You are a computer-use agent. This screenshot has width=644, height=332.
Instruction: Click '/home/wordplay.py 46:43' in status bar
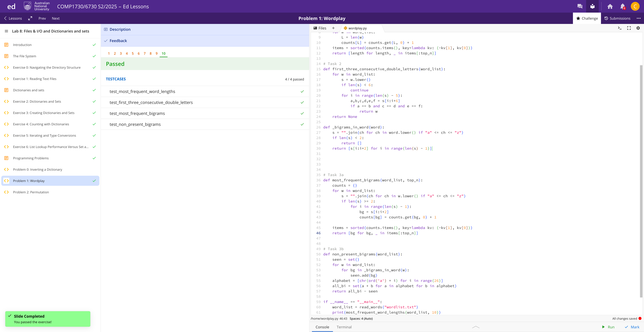point(329,319)
